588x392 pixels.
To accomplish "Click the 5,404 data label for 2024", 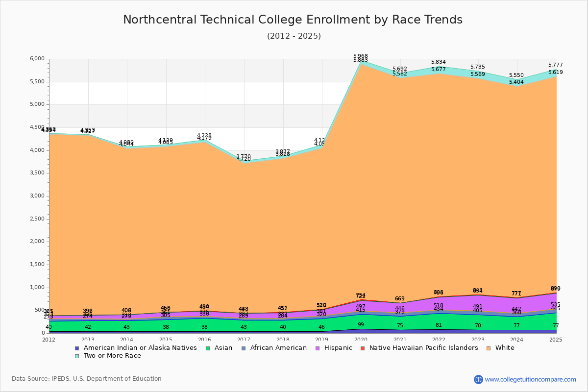I will [516, 82].
